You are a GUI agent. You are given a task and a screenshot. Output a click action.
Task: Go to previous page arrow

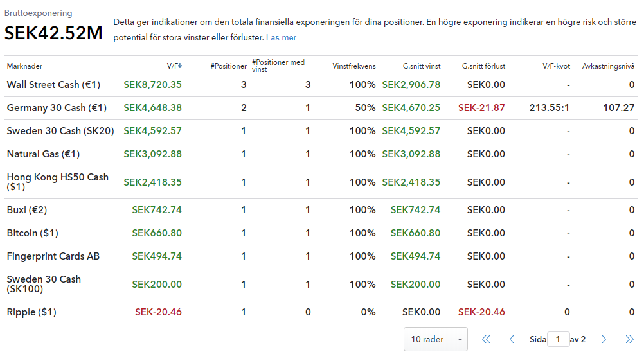[x=512, y=339]
